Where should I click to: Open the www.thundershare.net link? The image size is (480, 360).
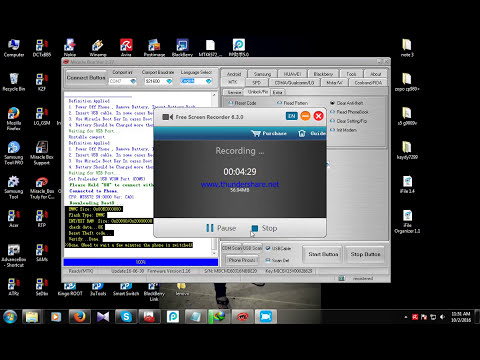pos(240,184)
